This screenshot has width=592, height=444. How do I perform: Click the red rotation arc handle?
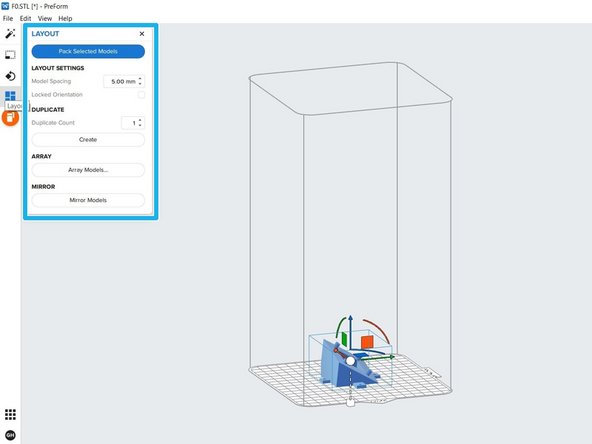coord(379,329)
